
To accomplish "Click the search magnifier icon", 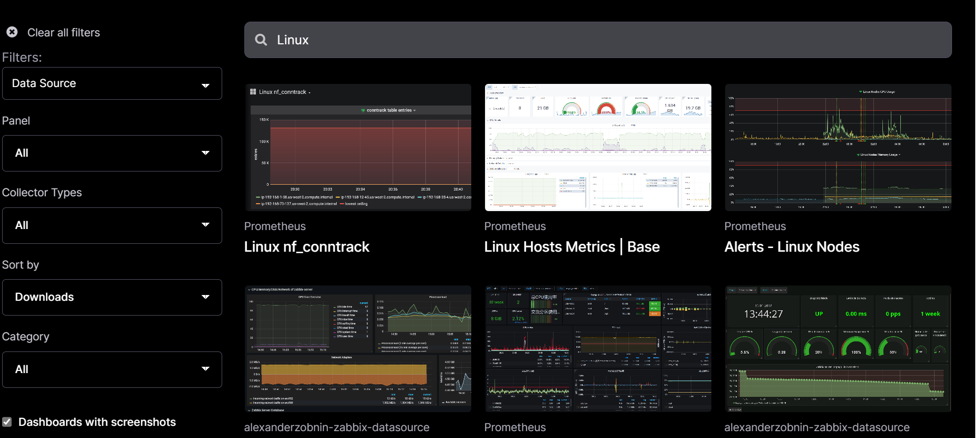I will coord(261,40).
